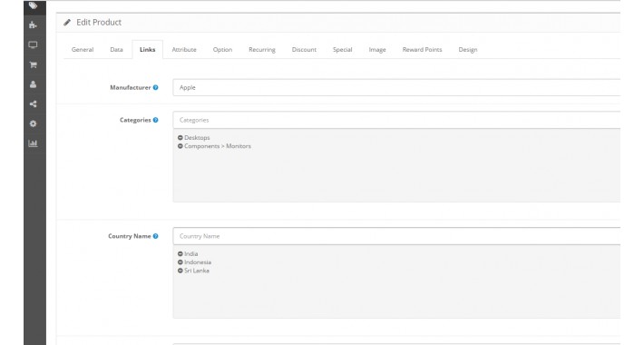Click the Desktops category text
This screenshot has height=345, width=644.
(x=197, y=138)
